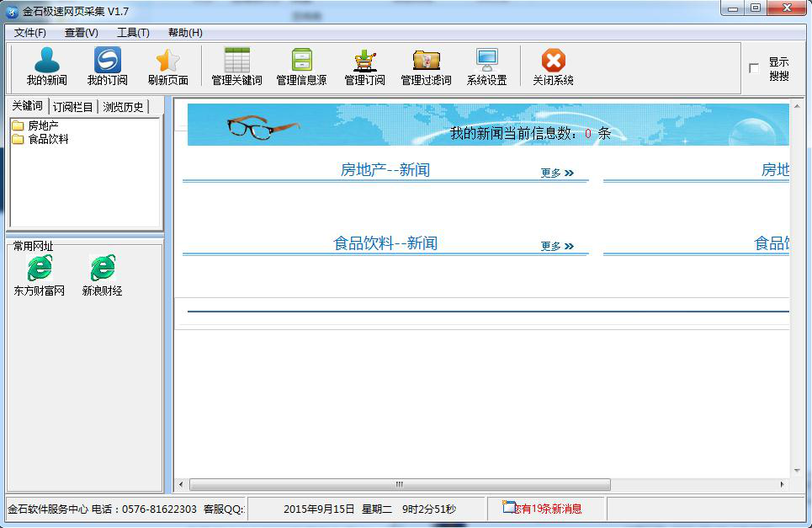Click 更多 link beside 房地产--新闻

click(556, 173)
